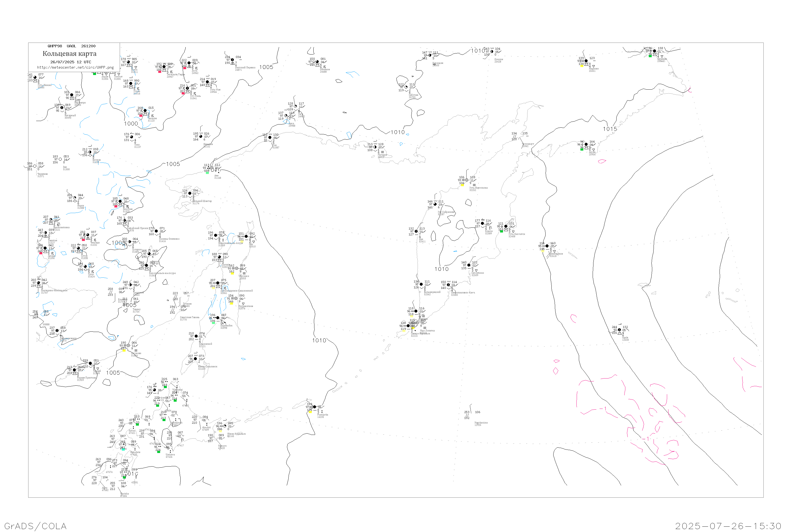Click the Сеймчан station cloud circle
The height and width of the screenshot is (532, 798).
coord(406,87)
